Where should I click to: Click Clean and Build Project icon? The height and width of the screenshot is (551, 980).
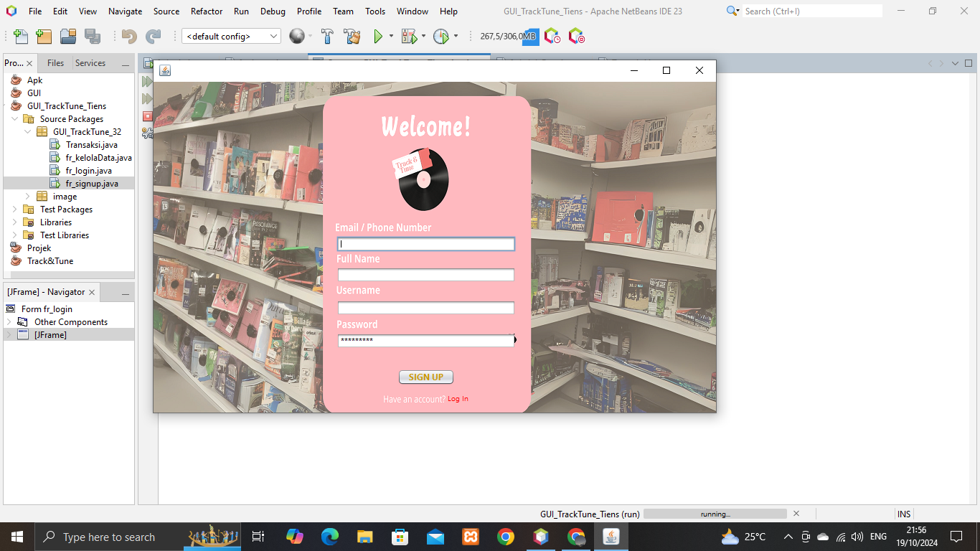click(352, 37)
